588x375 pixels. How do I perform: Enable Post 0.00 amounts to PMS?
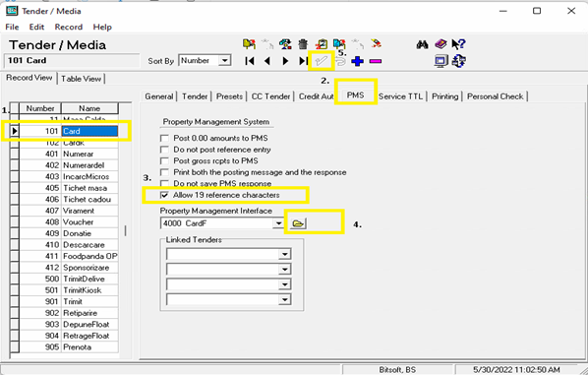(x=164, y=138)
